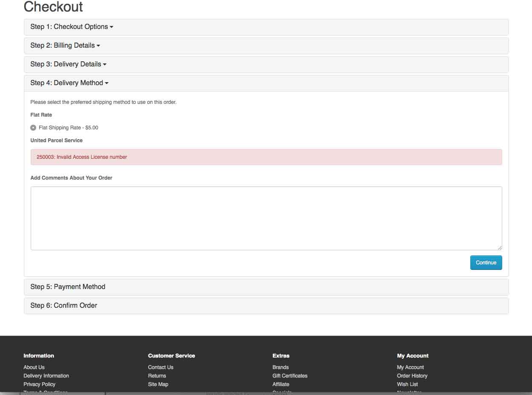The height and width of the screenshot is (395, 532).
Task: Expand Step 3: Delivery Details panel
Action: [x=68, y=64]
